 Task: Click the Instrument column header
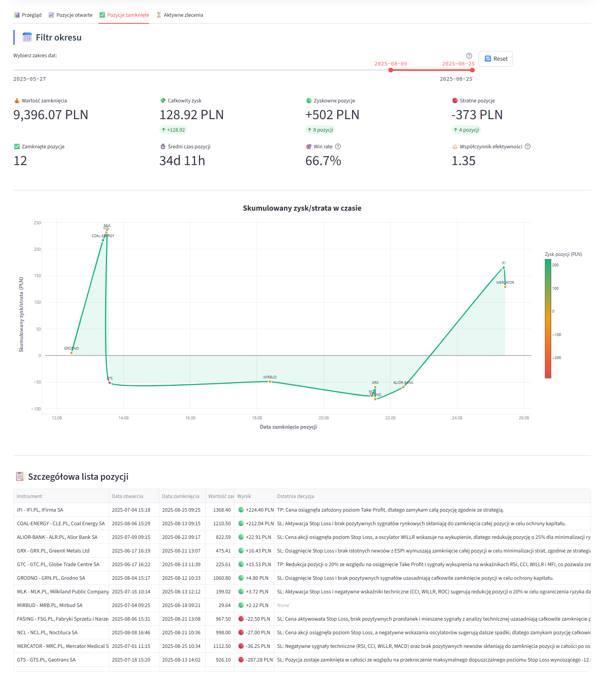tap(30, 496)
